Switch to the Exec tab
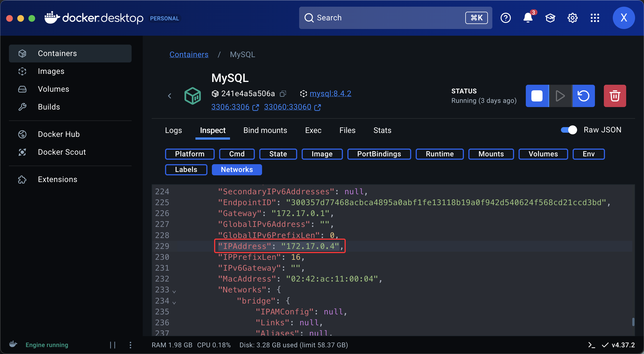644x354 pixels. coord(313,130)
